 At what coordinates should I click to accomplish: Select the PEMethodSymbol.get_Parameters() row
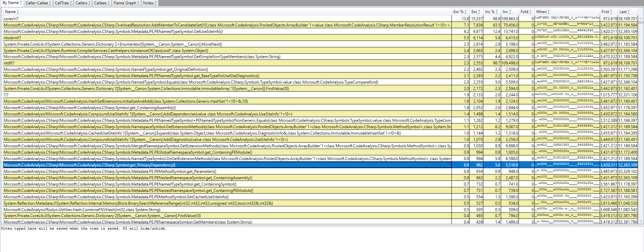tap(320, 171)
